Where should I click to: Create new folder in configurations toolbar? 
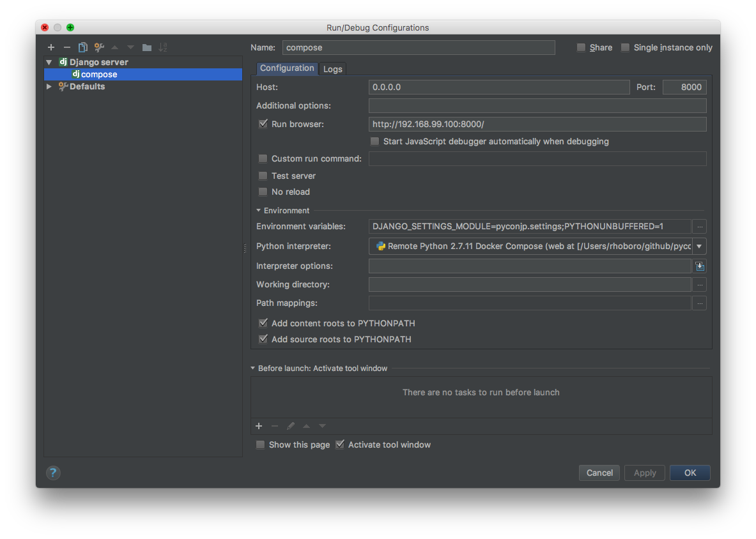(x=147, y=47)
